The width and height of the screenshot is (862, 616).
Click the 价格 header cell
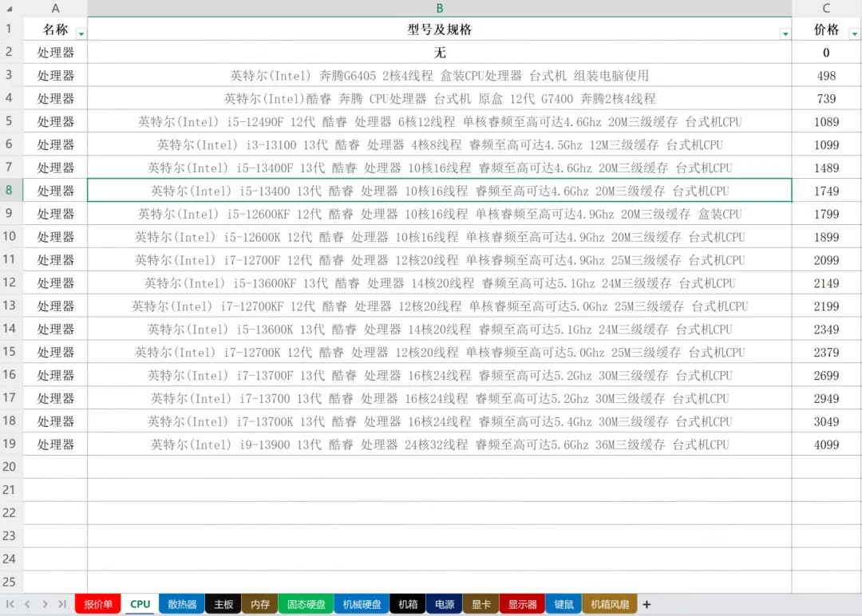tap(826, 29)
